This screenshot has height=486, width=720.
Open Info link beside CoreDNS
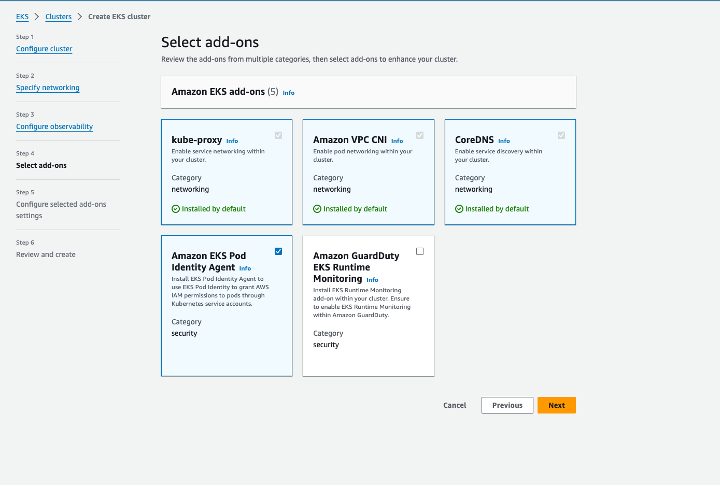[504, 141]
